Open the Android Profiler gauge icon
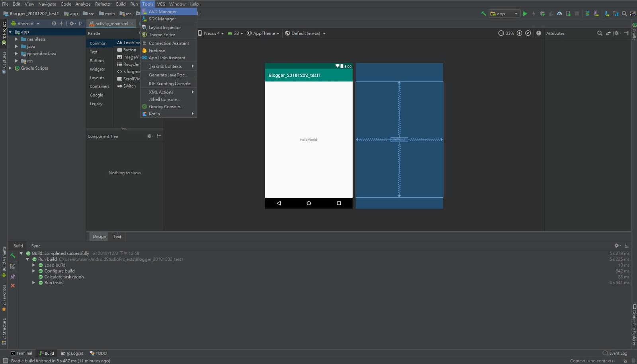This screenshot has height=364, width=637. 560,14
